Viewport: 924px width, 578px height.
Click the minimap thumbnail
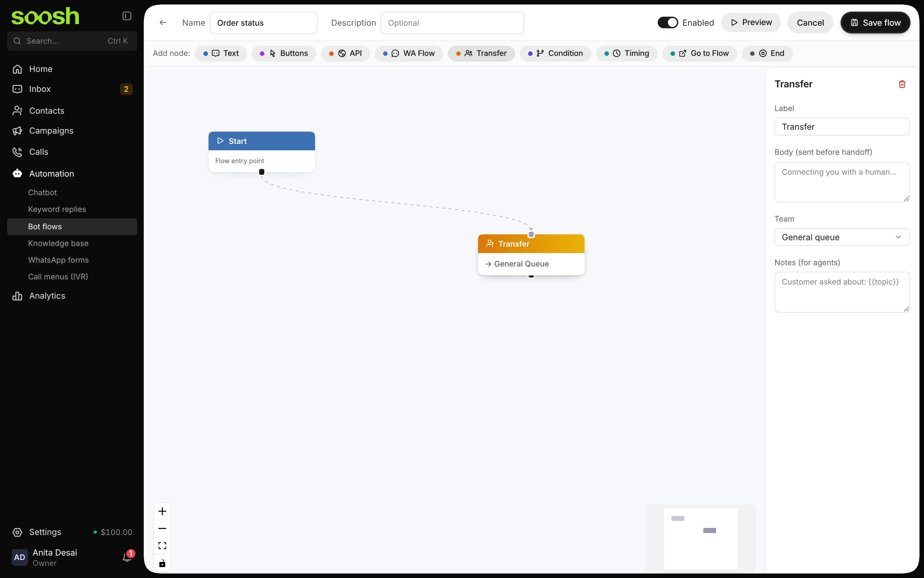coord(700,538)
